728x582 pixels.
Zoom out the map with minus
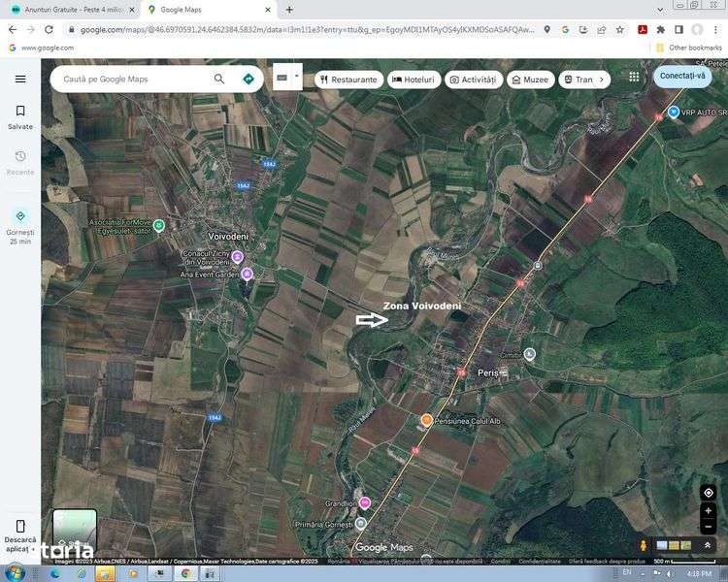[x=708, y=527]
